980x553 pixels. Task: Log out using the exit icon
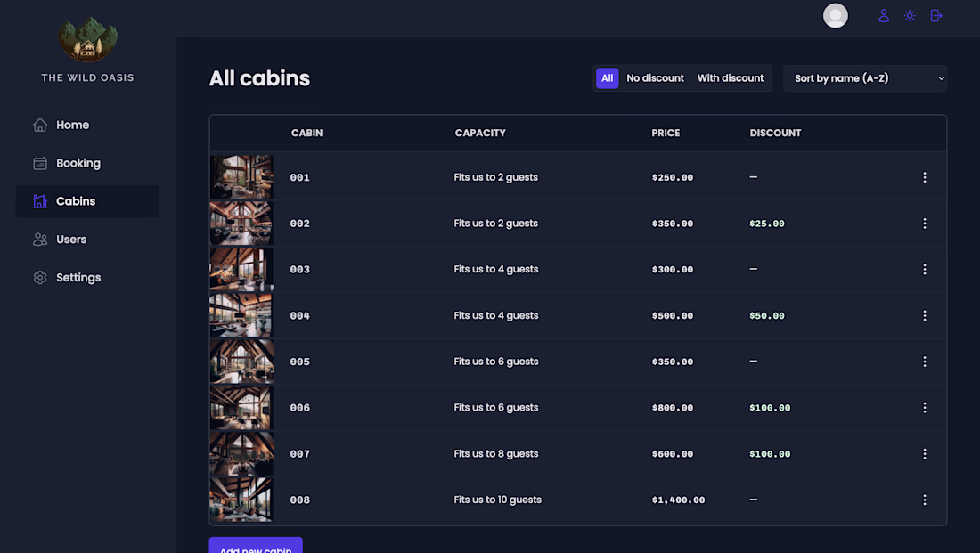pos(936,16)
